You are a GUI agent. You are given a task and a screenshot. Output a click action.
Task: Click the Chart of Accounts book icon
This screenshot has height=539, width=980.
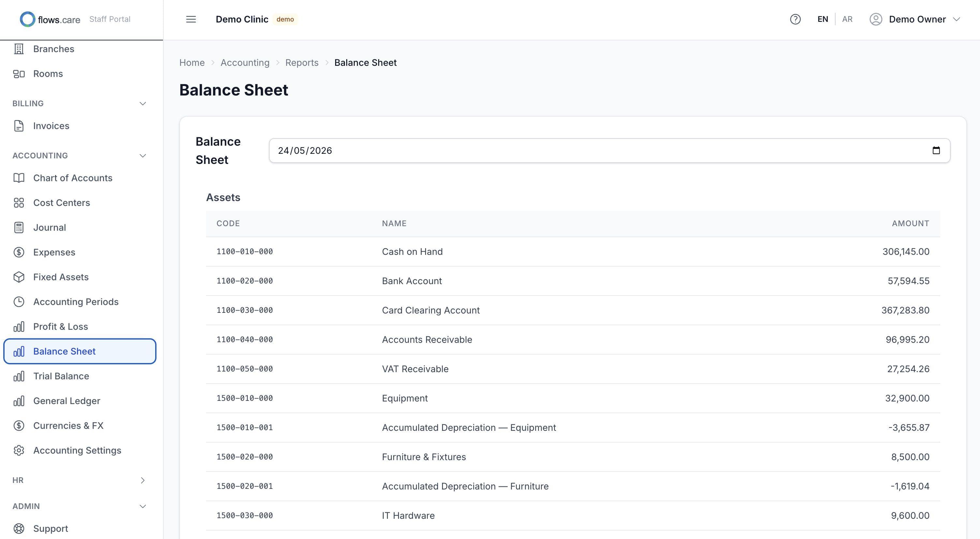coord(19,178)
